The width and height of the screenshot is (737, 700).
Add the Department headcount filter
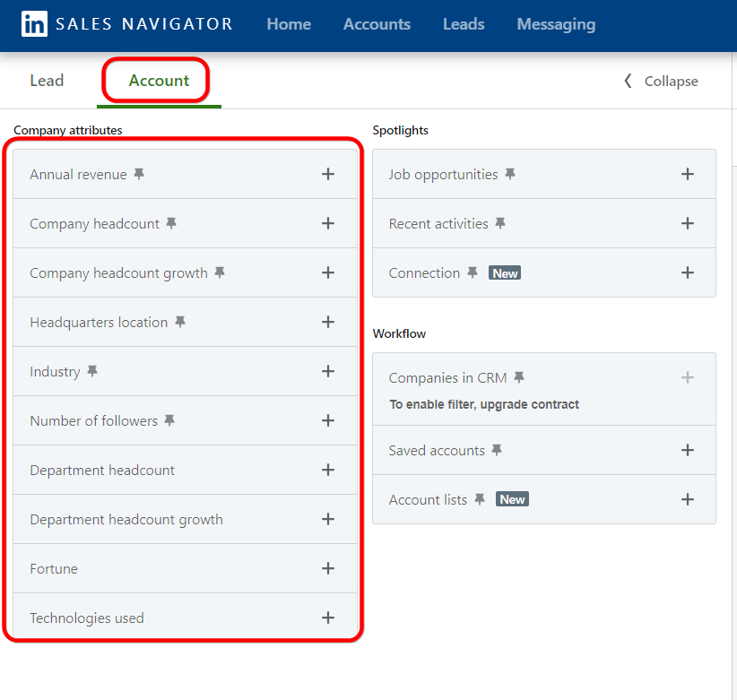[328, 470]
